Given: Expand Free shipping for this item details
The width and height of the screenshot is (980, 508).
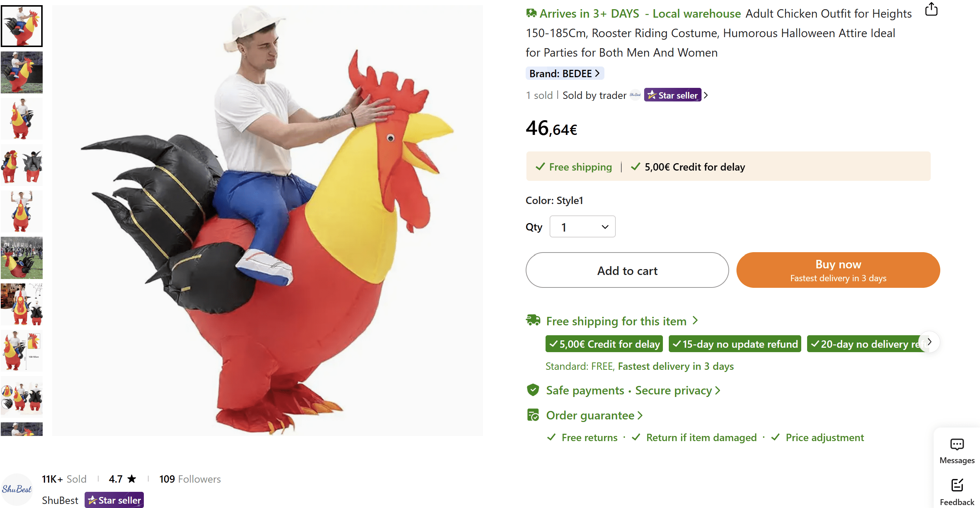Looking at the screenshot, I should (622, 321).
